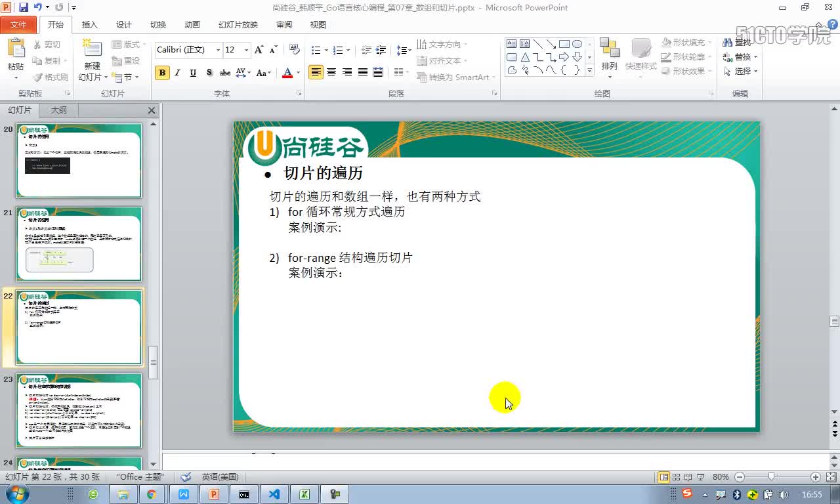This screenshot has width=840, height=504.
Task: Select the oval shape in gallery
Action: pyautogui.click(x=577, y=44)
